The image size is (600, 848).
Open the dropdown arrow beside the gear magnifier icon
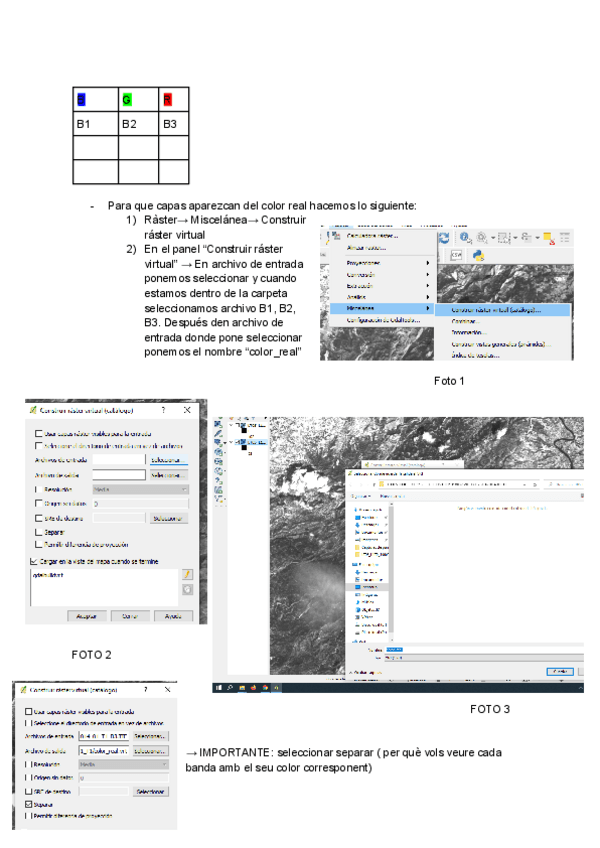[493, 238]
